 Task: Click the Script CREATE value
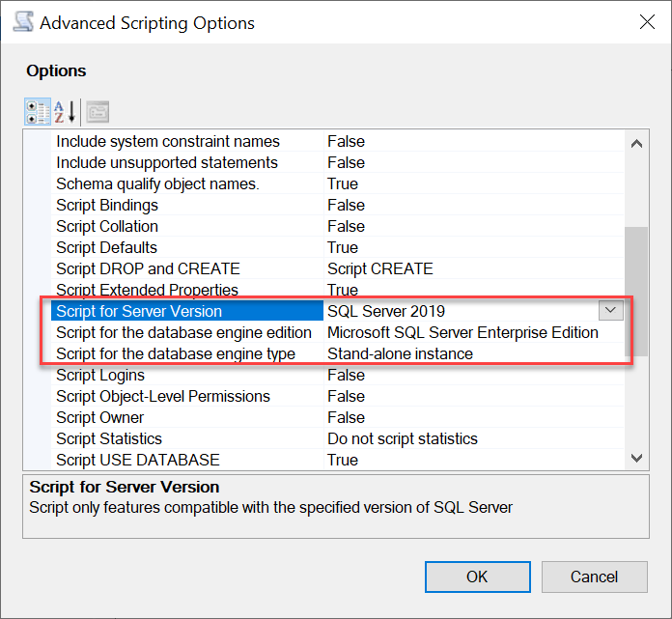click(380, 268)
